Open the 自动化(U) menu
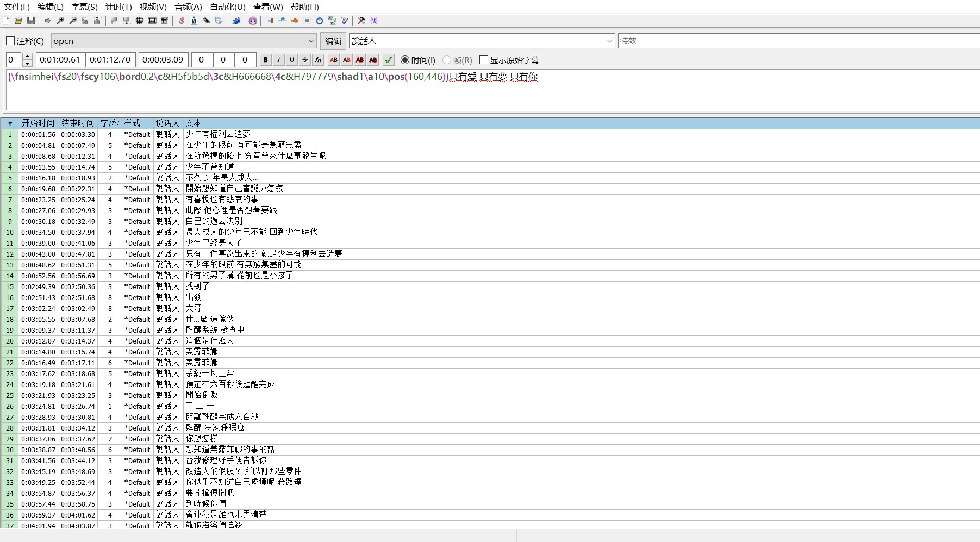 pyautogui.click(x=228, y=7)
